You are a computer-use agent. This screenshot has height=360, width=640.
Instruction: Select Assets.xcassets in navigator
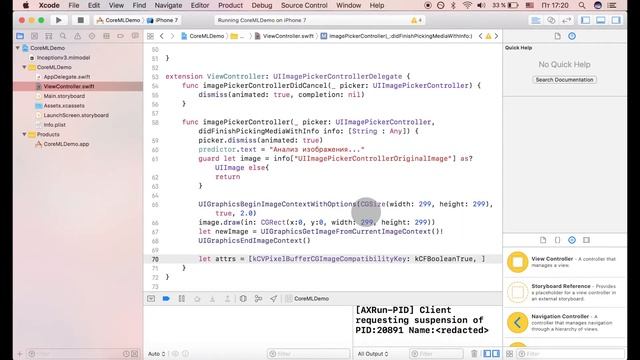64,106
